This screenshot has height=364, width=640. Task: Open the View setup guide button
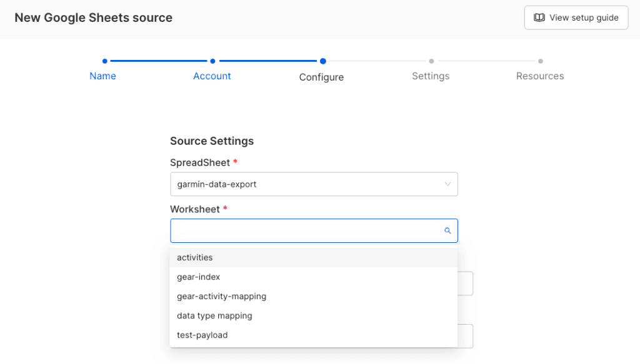tap(576, 17)
